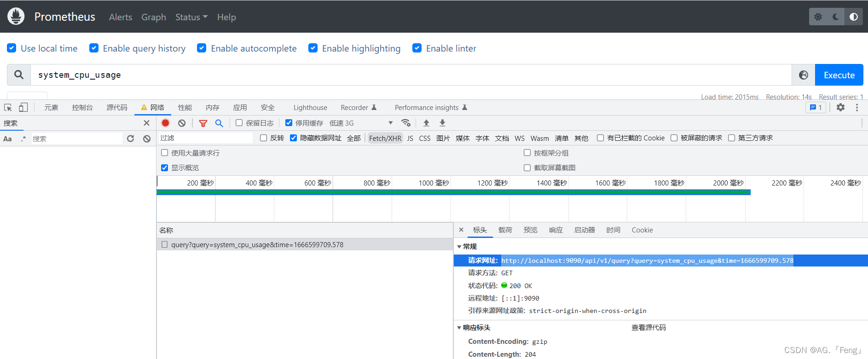Enable 使用大量请求行 checkbox
This screenshot has width=868, height=359.
[x=164, y=153]
